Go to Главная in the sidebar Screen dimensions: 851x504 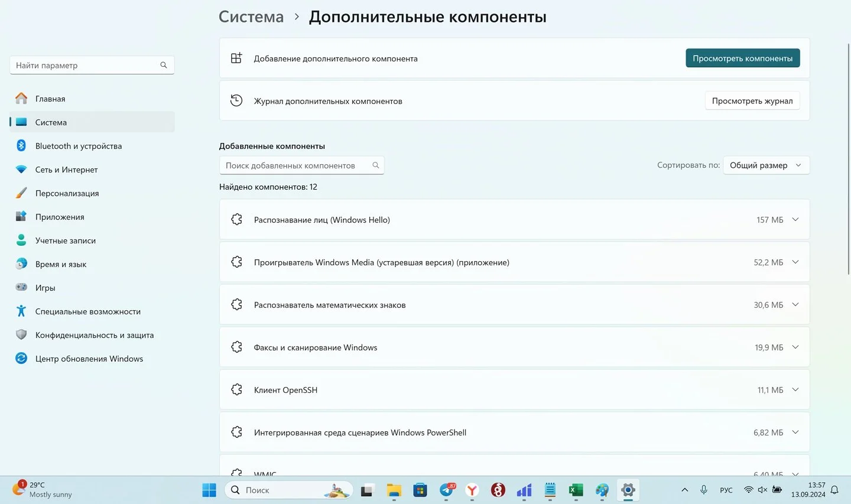(x=92, y=99)
